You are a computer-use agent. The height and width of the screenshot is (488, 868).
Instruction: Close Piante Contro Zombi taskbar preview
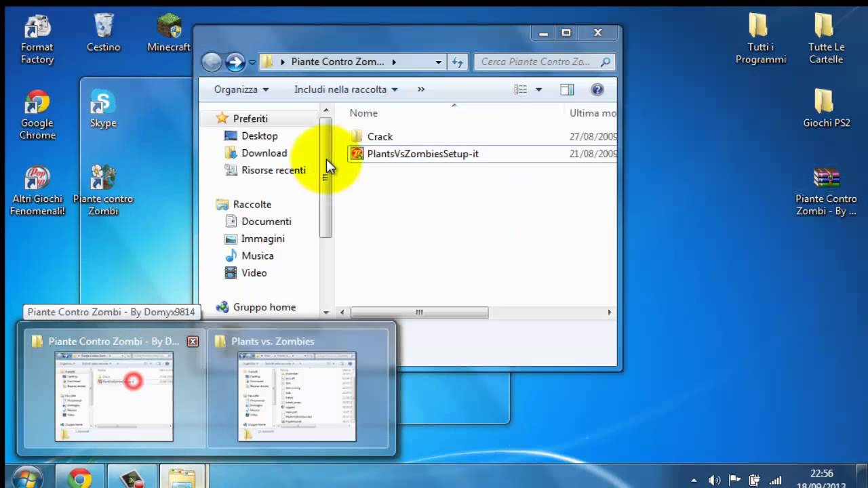tap(193, 342)
